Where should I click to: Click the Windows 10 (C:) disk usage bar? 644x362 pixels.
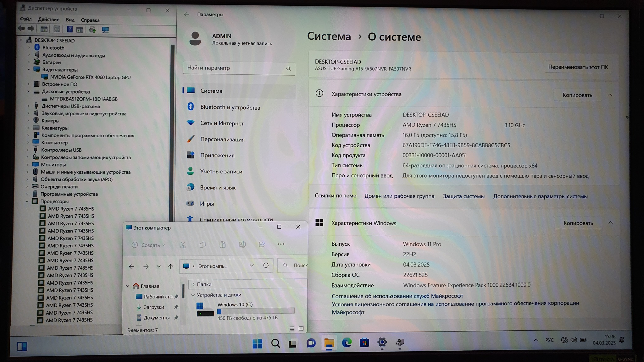(x=256, y=311)
